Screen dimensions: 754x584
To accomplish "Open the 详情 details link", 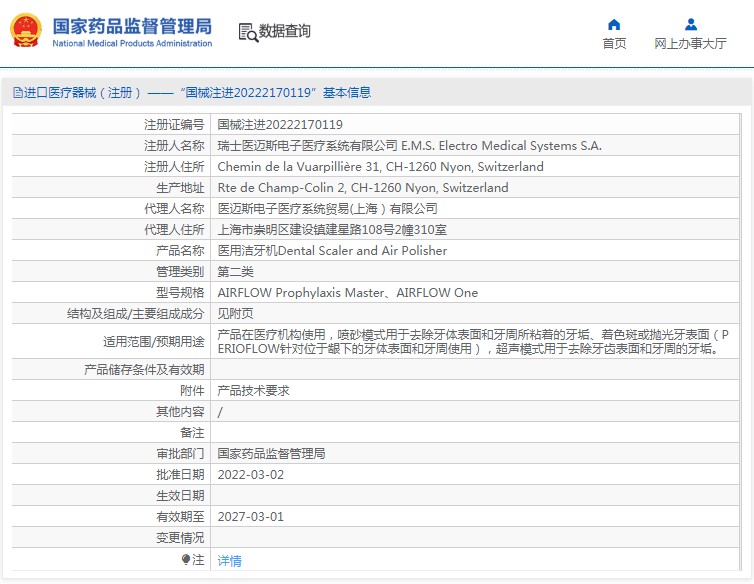I will coord(229,560).
